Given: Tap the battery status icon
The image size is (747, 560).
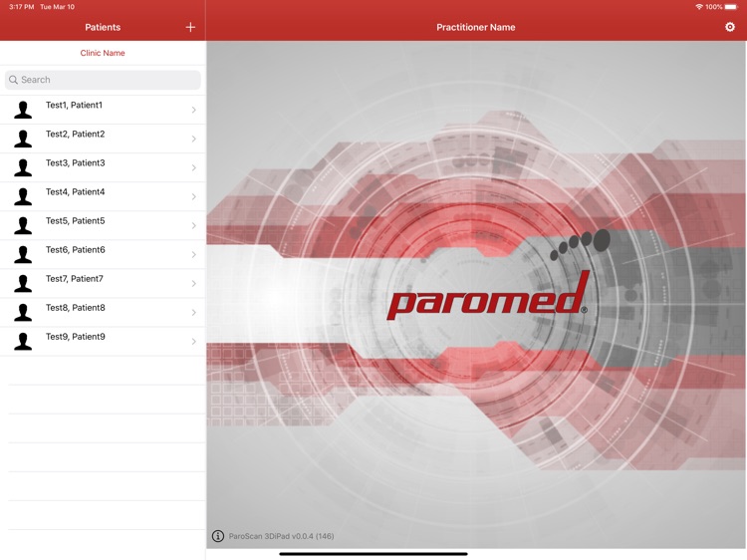Looking at the screenshot, I should [x=731, y=7].
